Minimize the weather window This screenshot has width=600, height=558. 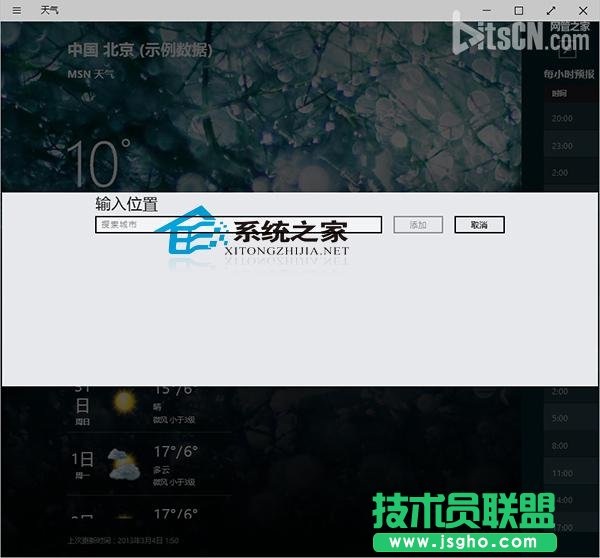click(487, 10)
